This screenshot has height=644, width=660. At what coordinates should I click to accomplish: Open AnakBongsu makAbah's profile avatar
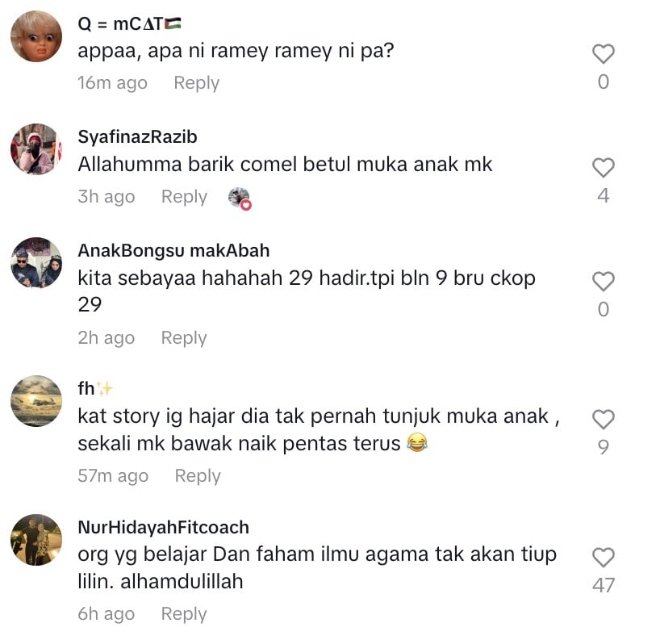(x=36, y=262)
